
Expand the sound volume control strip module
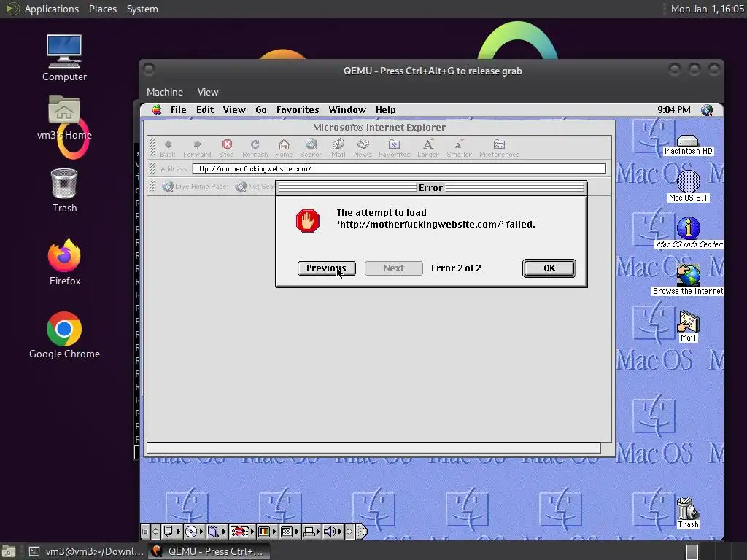(x=333, y=532)
